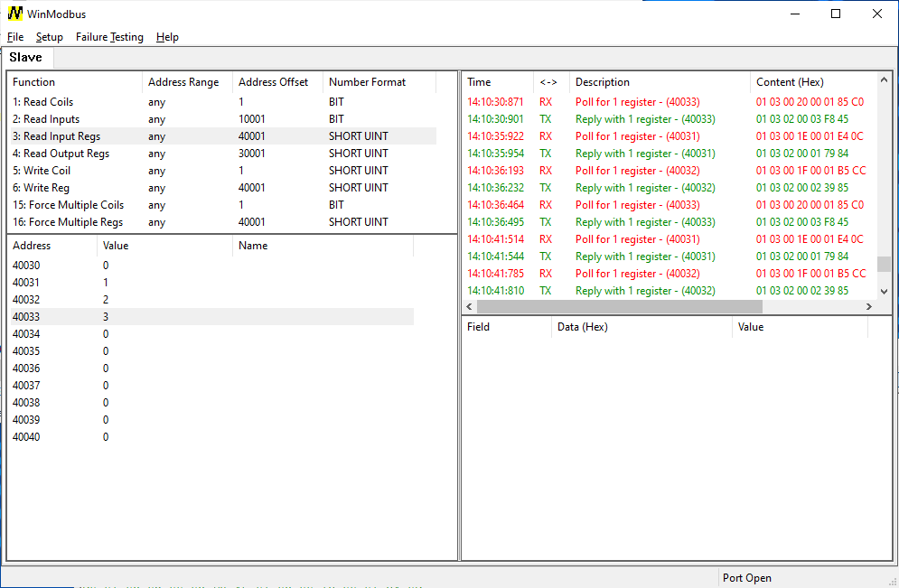The width and height of the screenshot is (899, 588).
Task: Click the Name column header in register list
Action: tap(323, 246)
